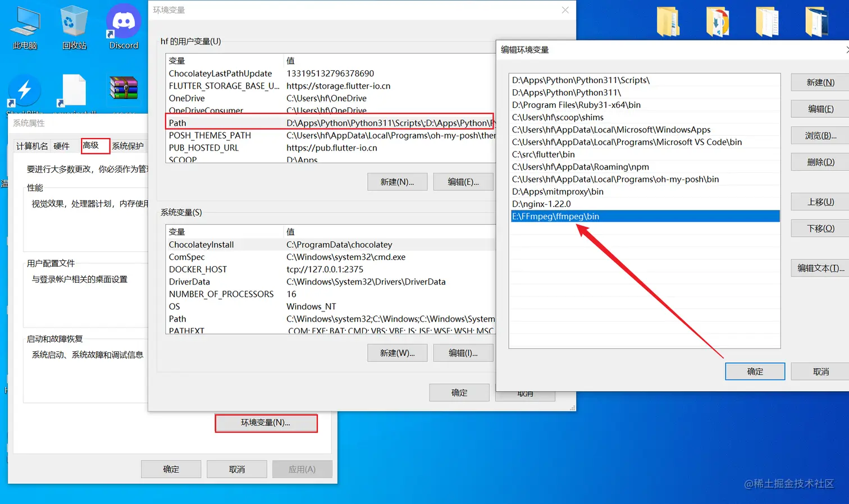Select the user variable Path row
This screenshot has width=849, height=504.
(330, 123)
